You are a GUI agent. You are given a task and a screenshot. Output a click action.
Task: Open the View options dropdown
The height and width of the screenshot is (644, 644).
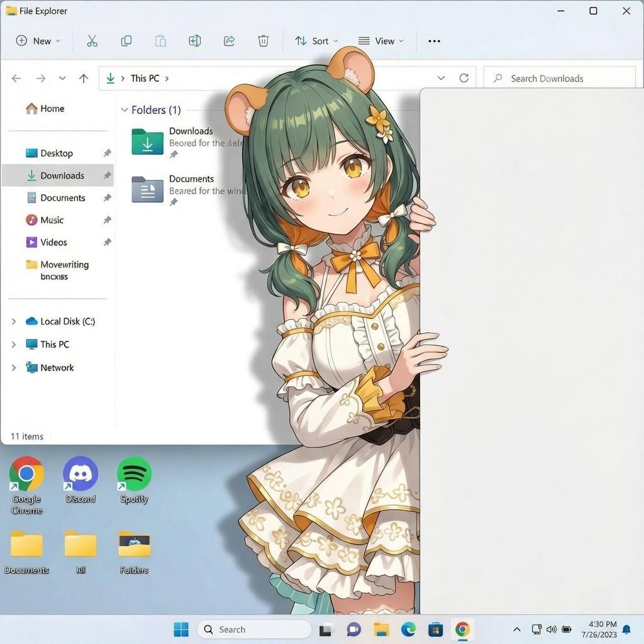tap(382, 40)
